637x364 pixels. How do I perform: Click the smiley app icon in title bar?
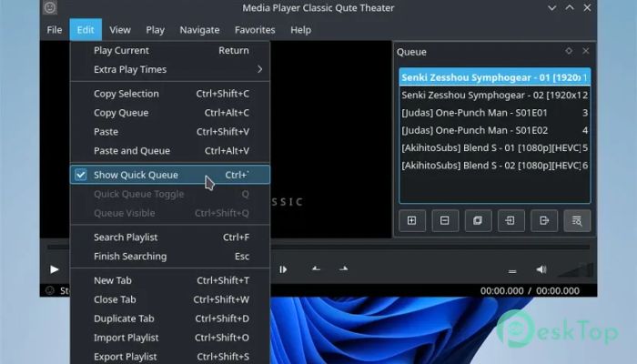[x=50, y=7]
